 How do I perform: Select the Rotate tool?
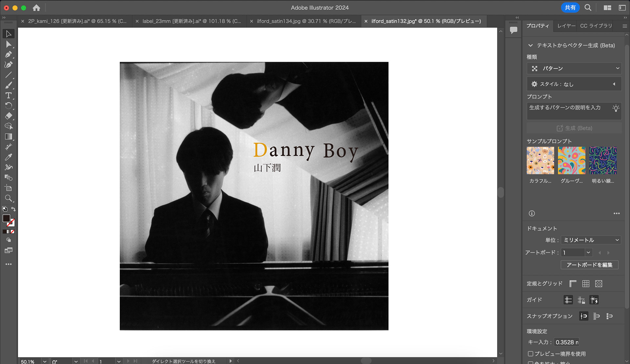[9, 106]
